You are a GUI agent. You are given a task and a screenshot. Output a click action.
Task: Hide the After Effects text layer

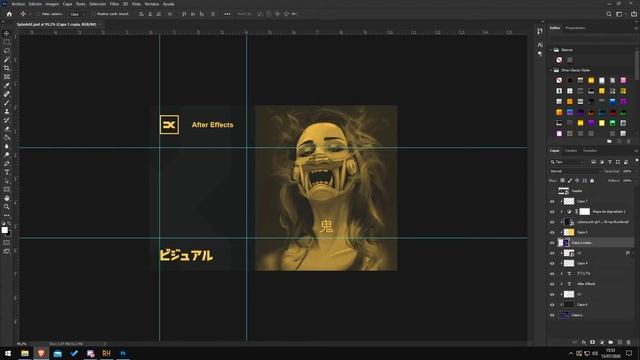552,284
